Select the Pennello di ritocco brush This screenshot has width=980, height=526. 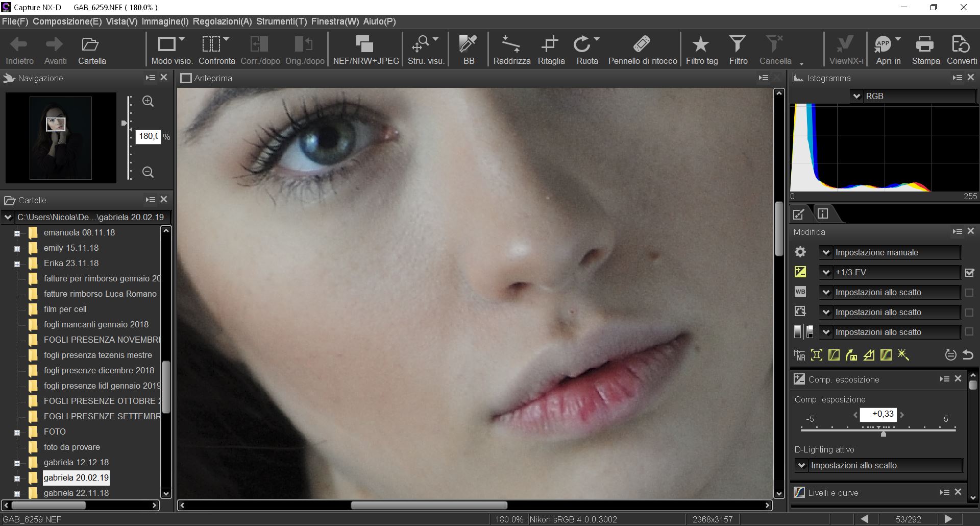pyautogui.click(x=643, y=50)
